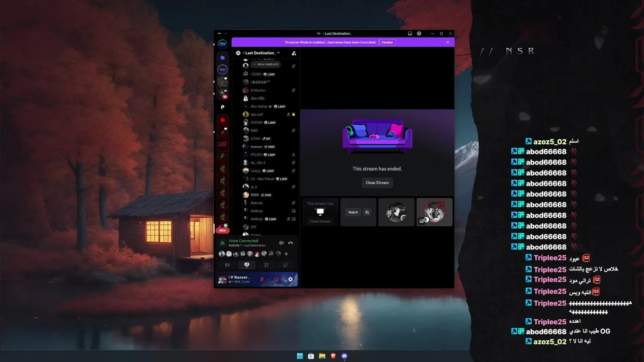Select voice member EYAD

(x=269, y=138)
